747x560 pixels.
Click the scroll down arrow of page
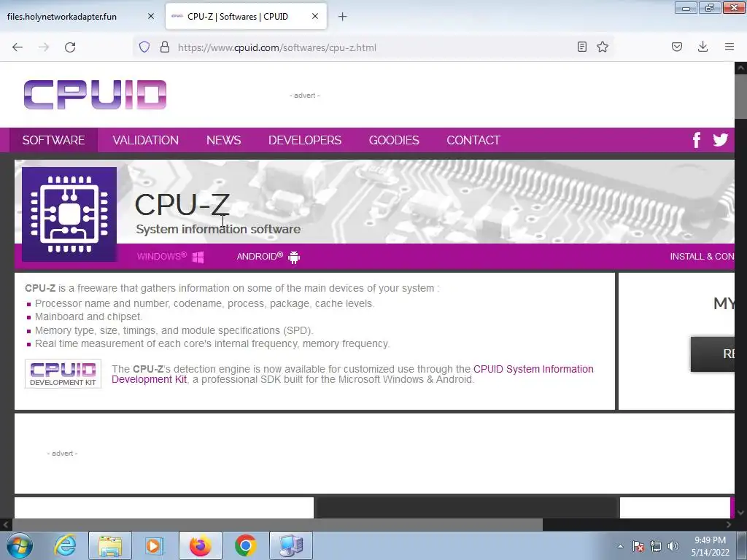(x=740, y=513)
